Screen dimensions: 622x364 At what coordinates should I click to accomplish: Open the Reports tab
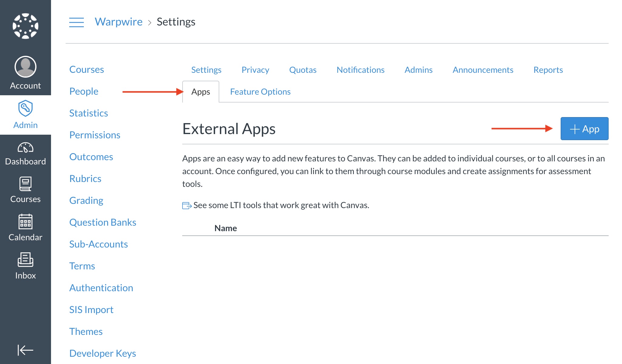548,70
